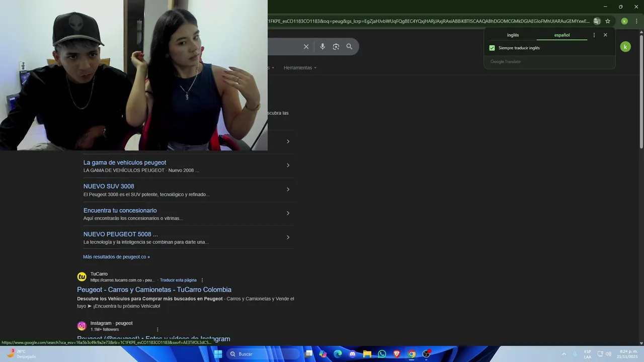Open WhatsApp from the taskbar
Image resolution: width=644 pixels, height=362 pixels.
382,354
